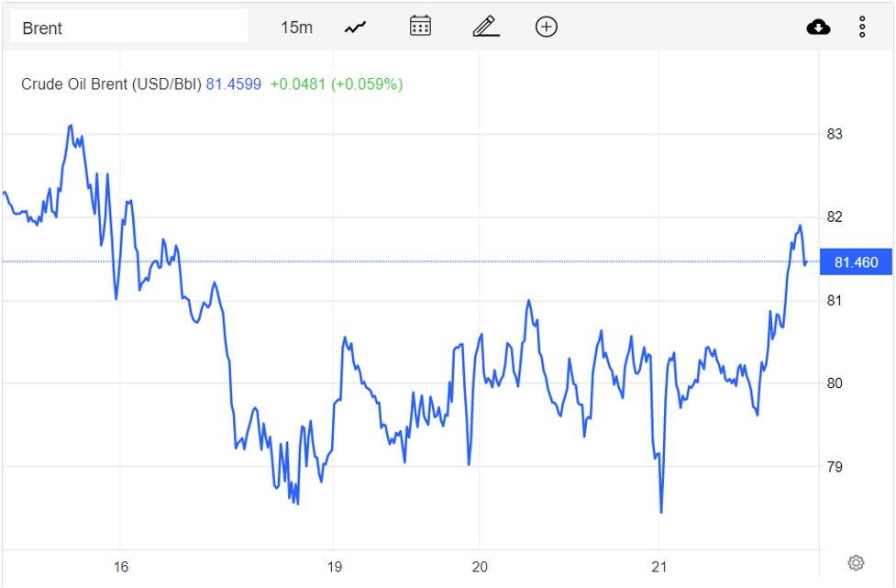Viewport: 896px width, 588px height.
Task: Click the cloud download icon
Action: [818, 28]
